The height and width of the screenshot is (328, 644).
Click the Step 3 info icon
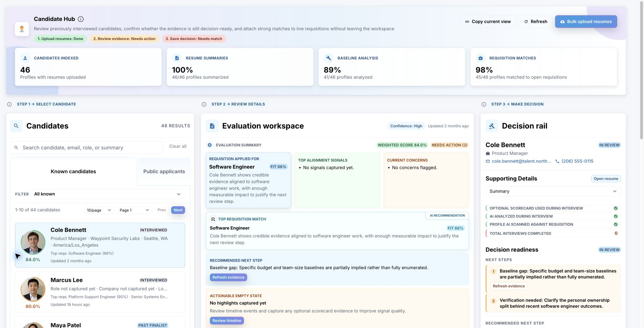484,104
